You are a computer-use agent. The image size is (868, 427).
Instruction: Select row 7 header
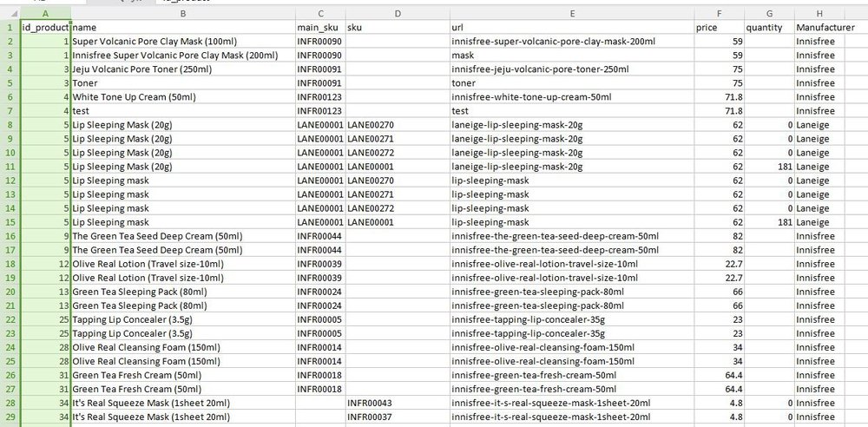(x=10, y=111)
